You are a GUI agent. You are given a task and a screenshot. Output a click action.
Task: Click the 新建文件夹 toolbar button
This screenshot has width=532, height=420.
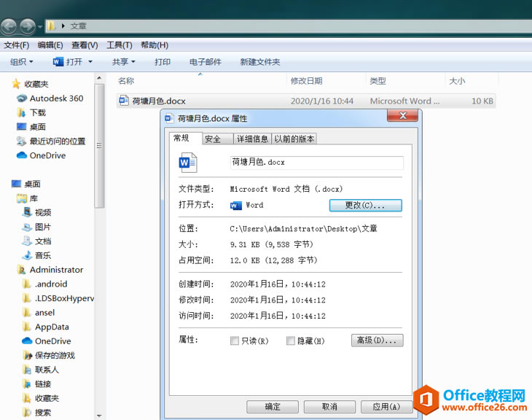[260, 62]
